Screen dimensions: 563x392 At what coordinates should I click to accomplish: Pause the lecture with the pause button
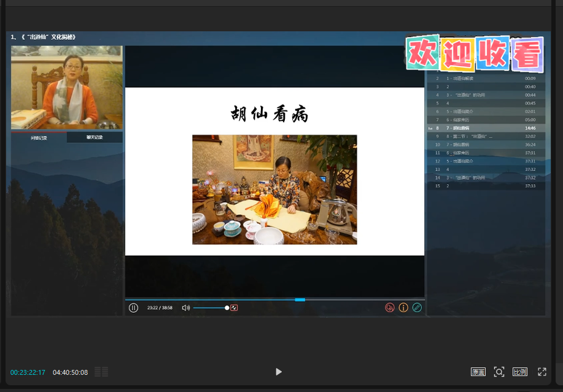click(133, 308)
